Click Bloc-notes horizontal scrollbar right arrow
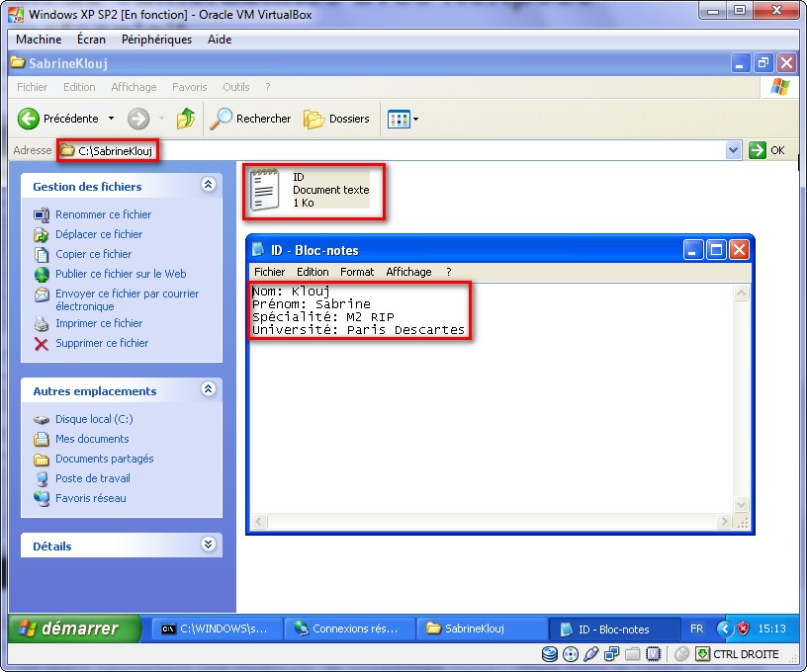Image resolution: width=807 pixels, height=672 pixels. click(x=725, y=522)
